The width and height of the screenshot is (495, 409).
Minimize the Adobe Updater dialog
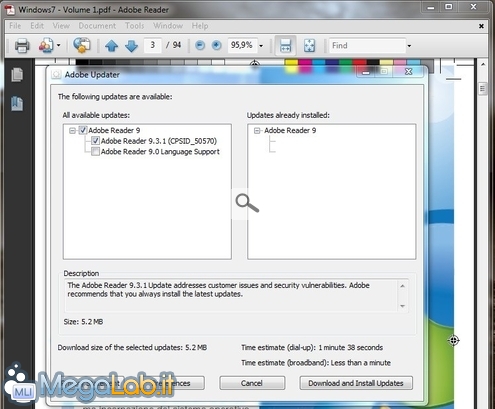[366, 72]
